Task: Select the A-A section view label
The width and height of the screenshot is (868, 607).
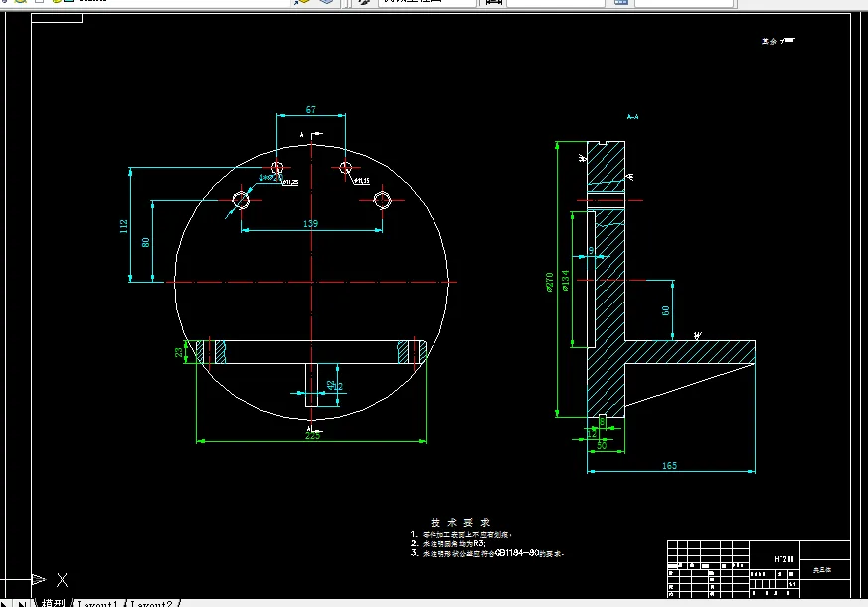Action: tap(632, 116)
